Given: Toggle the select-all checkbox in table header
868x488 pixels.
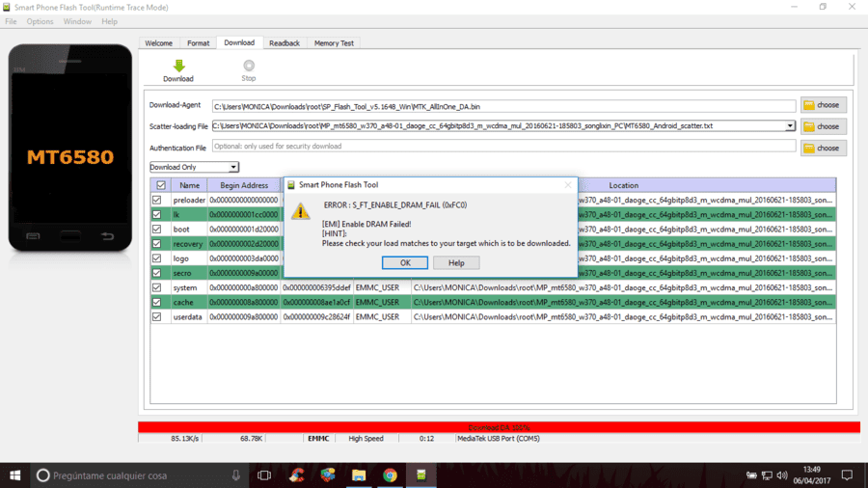Looking at the screenshot, I should pyautogui.click(x=161, y=185).
